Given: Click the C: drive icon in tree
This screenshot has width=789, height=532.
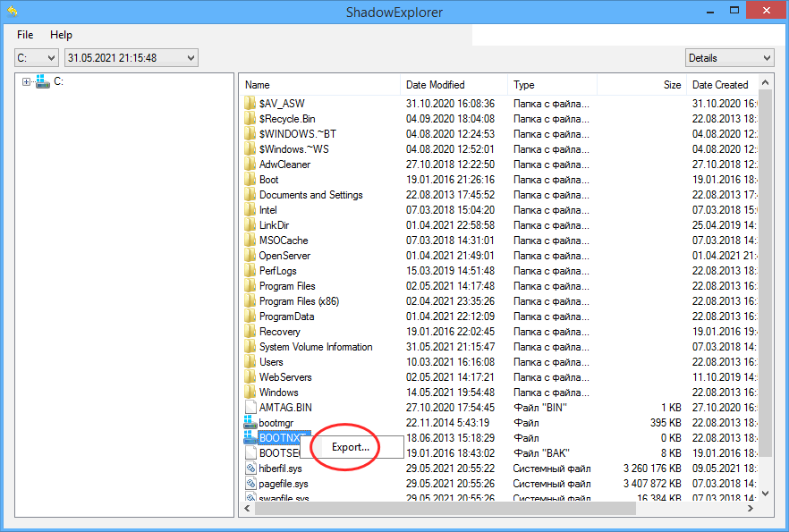Looking at the screenshot, I should point(42,81).
